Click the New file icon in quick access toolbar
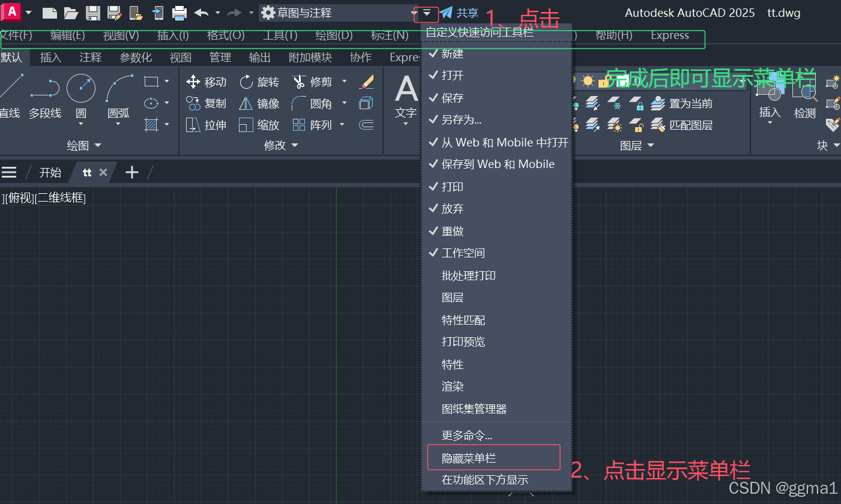The image size is (841, 504). [x=49, y=13]
